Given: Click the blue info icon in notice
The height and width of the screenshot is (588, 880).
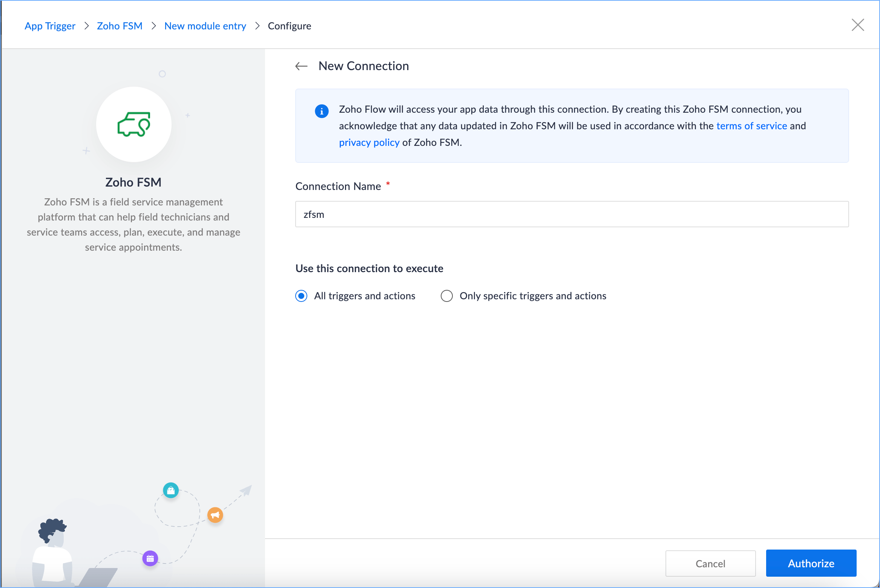Looking at the screenshot, I should point(322,111).
